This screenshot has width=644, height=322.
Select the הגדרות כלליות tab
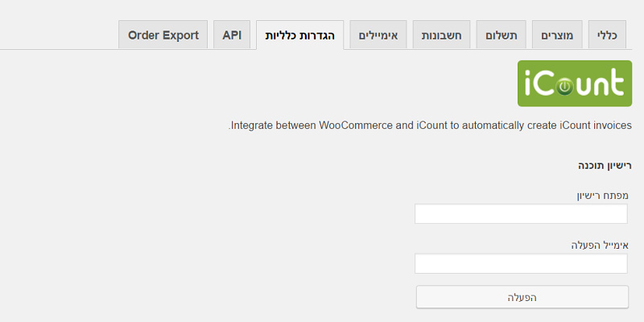(299, 35)
